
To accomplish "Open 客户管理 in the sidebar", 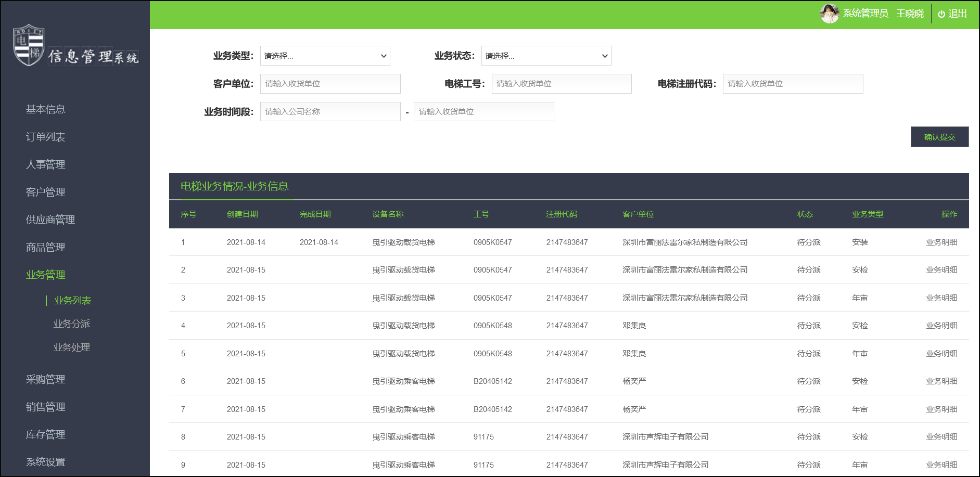I will (46, 192).
